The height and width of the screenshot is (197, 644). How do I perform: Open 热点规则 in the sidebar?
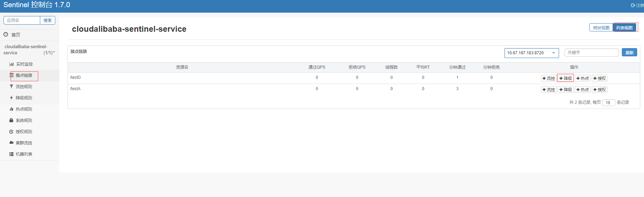click(x=24, y=109)
